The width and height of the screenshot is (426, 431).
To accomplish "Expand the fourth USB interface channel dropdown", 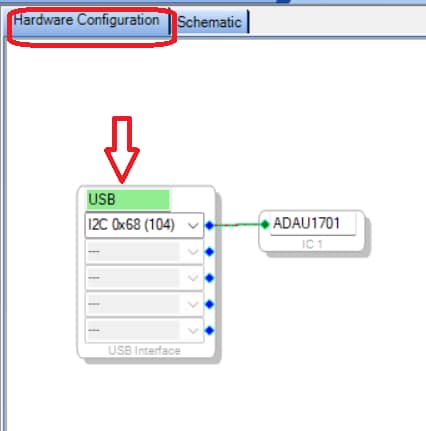I will point(144,304).
